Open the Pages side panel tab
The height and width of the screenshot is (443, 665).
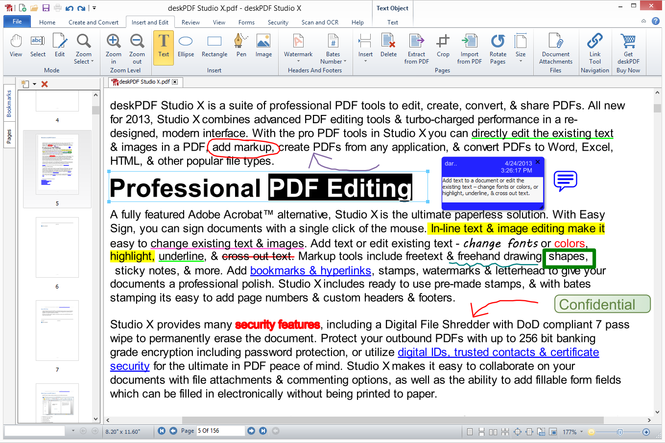(x=9, y=136)
